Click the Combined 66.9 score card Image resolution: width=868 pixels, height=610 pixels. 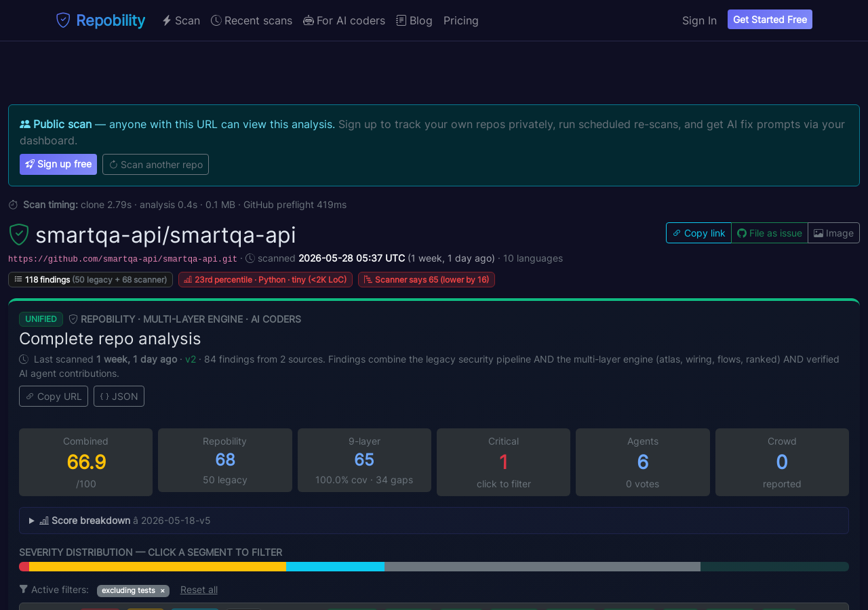pyautogui.click(x=85, y=462)
